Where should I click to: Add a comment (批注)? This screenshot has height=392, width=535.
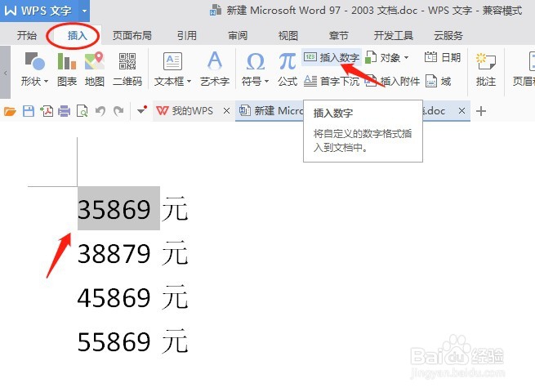click(x=486, y=69)
